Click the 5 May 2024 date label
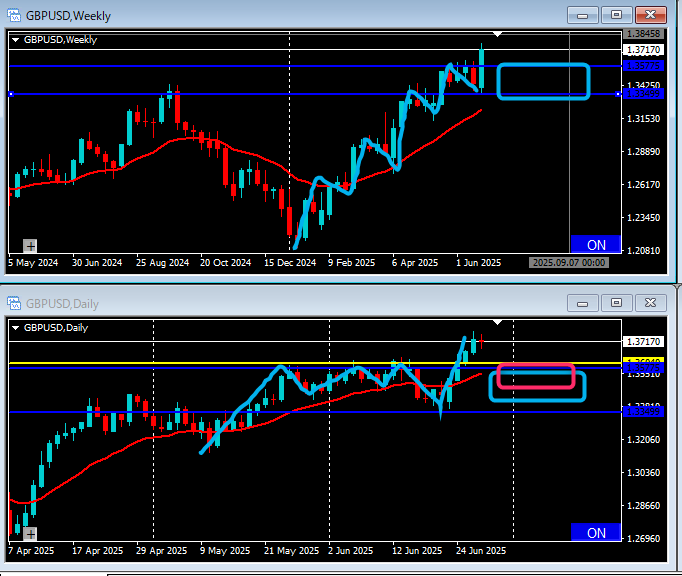Viewport: 682px width, 576px height. click(x=33, y=263)
